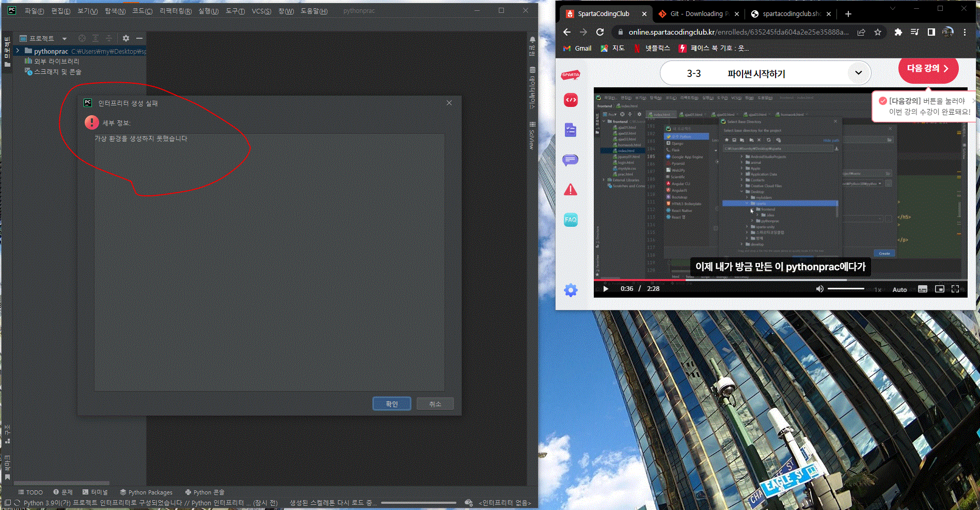This screenshot has height=510, width=980.
Task: Open the 편집(E) menu in PyCharm
Action: [60, 11]
